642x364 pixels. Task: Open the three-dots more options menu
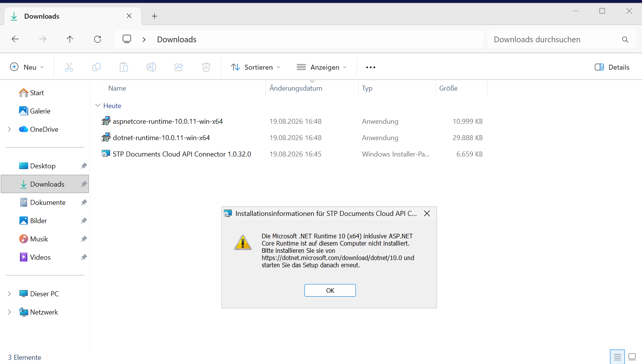pos(371,67)
